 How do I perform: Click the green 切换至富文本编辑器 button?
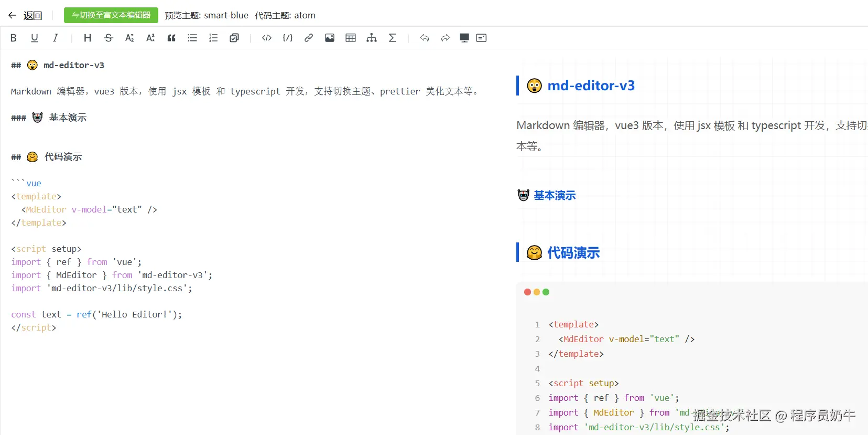tap(111, 15)
